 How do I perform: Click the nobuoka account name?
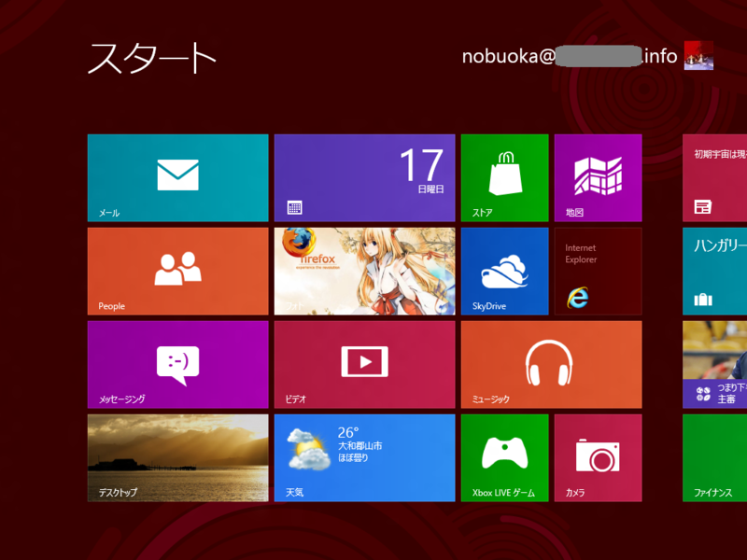pyautogui.click(x=570, y=56)
